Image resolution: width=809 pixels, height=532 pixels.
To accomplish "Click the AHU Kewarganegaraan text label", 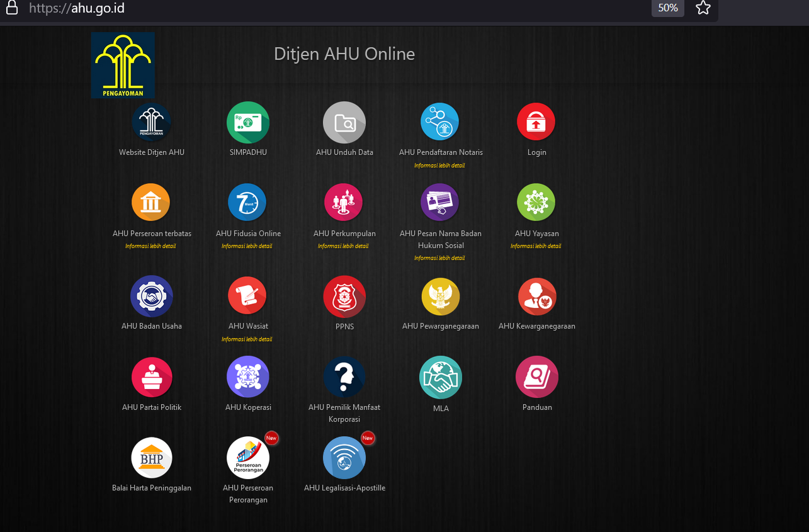I will (x=537, y=326).
